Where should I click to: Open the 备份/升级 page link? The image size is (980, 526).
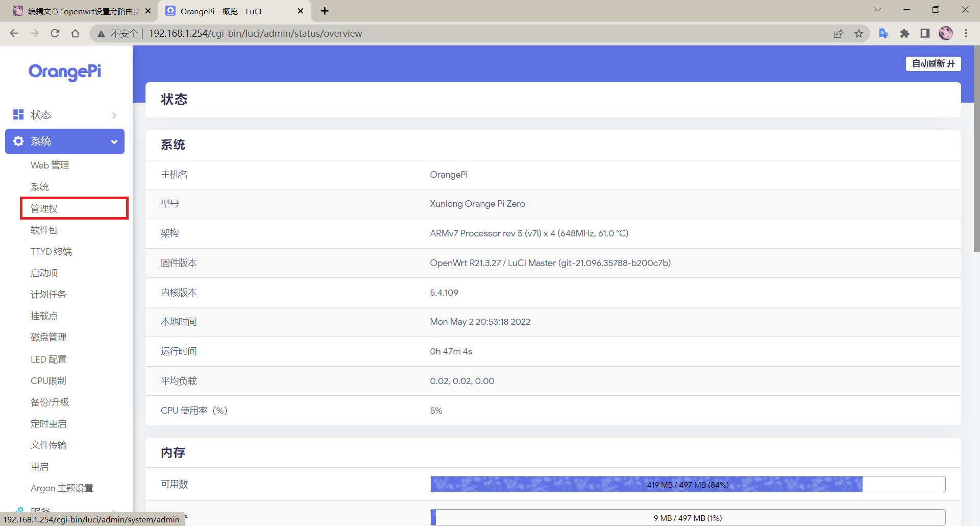click(50, 402)
